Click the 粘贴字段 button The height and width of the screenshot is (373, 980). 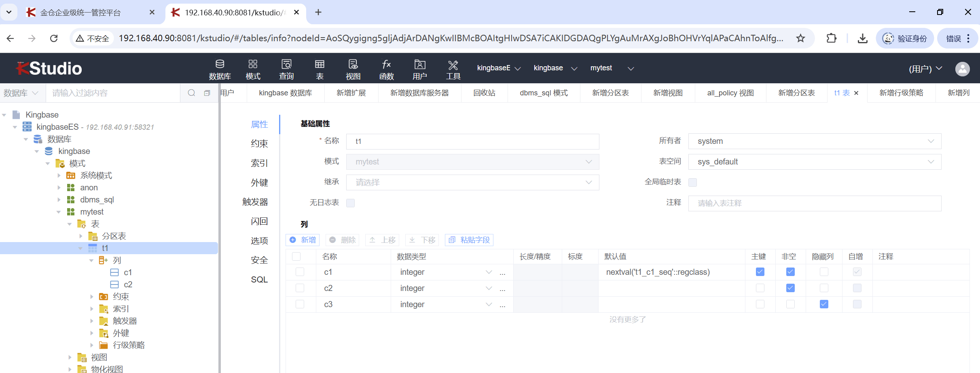point(469,240)
